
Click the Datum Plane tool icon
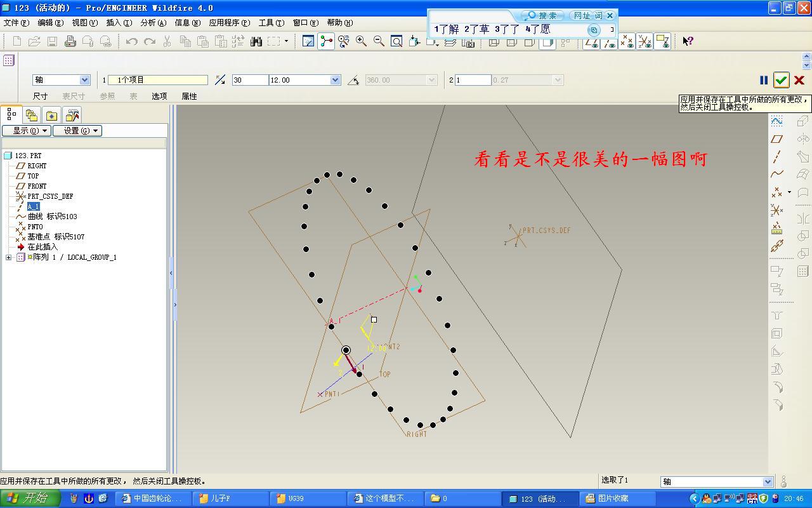776,139
